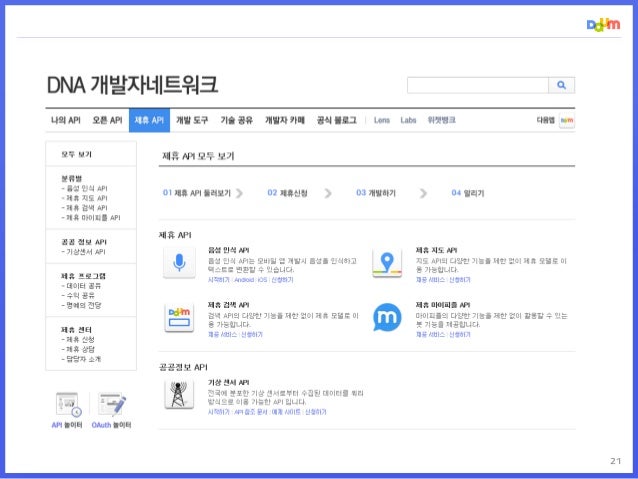This screenshot has width=638, height=479.
Task: Open the 음성 인식 API microphone icon
Action: pos(179,262)
